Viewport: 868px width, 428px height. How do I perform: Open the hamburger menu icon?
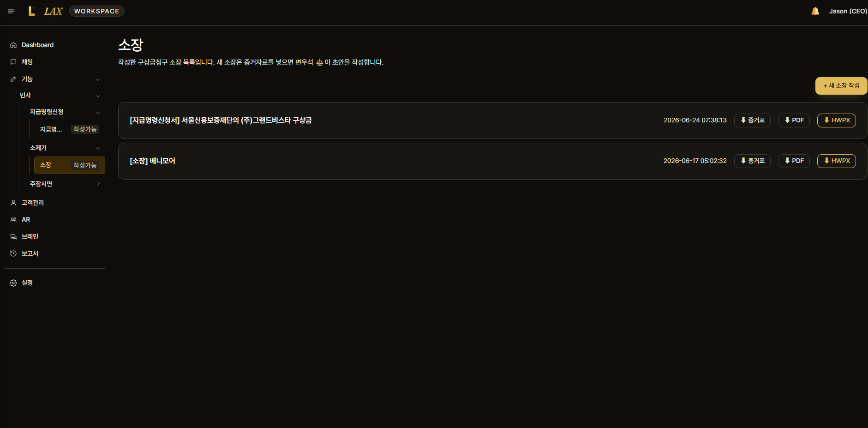[x=11, y=11]
